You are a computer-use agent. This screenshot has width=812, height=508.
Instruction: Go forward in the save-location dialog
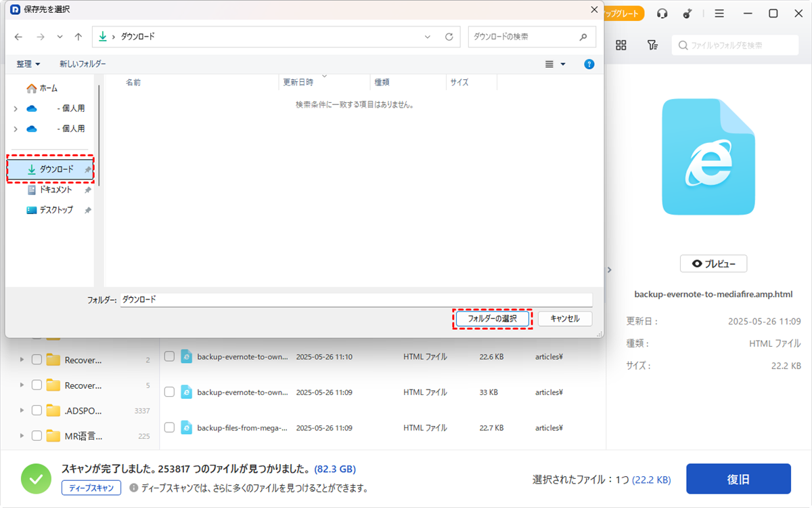41,37
